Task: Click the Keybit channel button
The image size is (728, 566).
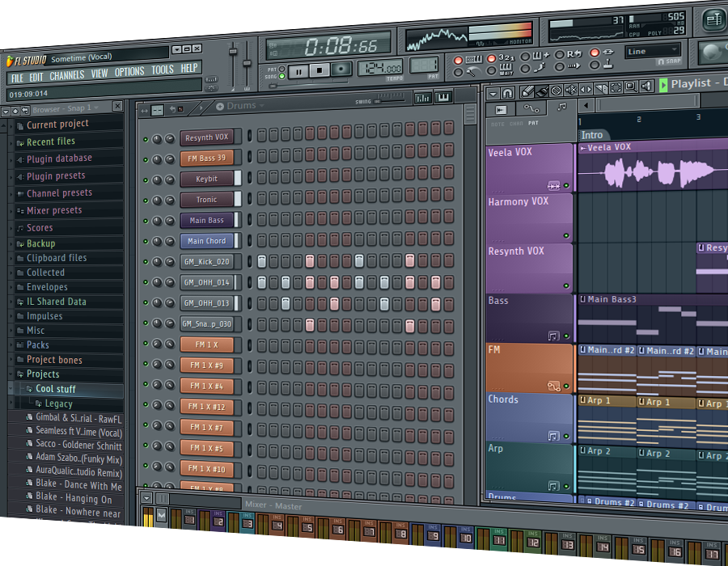Action: tap(207, 179)
